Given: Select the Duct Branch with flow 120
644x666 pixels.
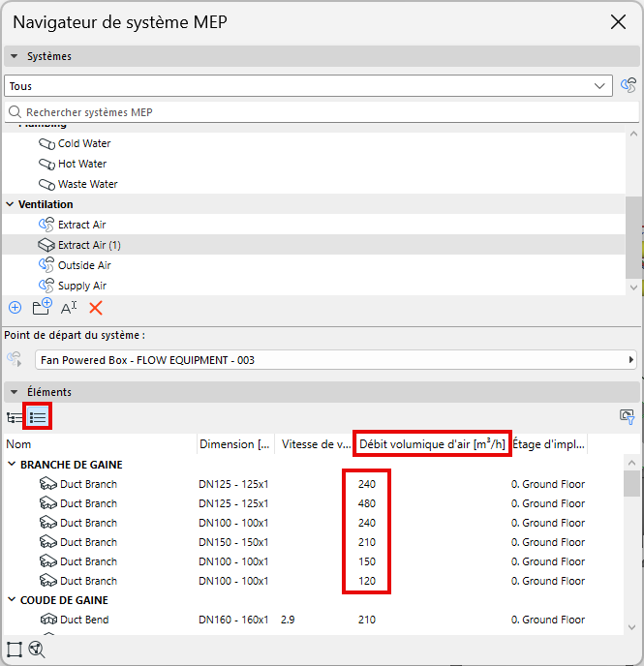Looking at the screenshot, I should (313, 581).
